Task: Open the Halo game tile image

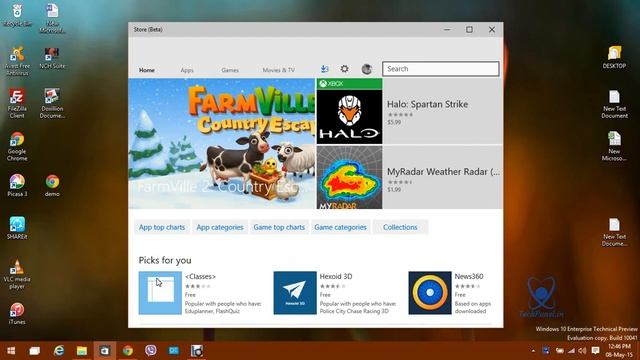Action: (349, 111)
